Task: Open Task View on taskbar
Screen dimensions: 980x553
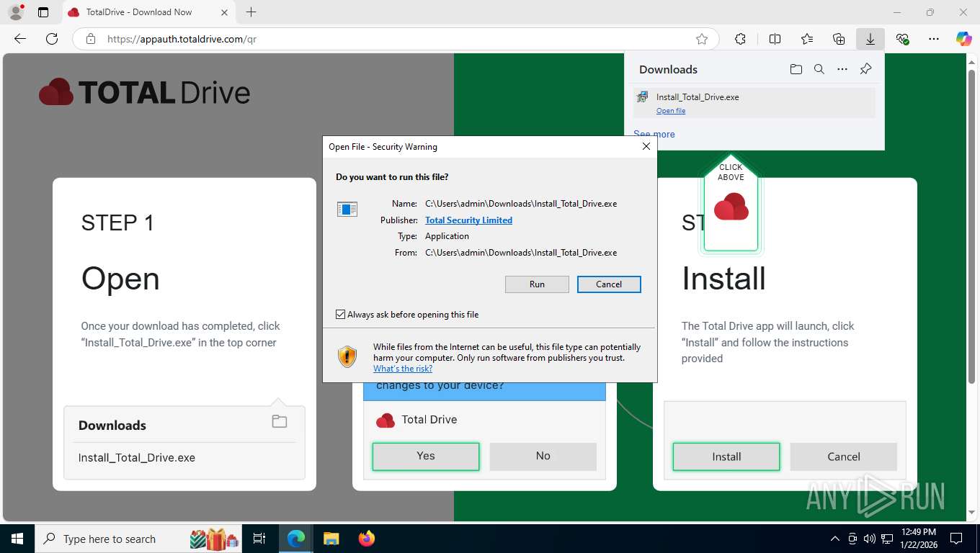Action: (259, 539)
